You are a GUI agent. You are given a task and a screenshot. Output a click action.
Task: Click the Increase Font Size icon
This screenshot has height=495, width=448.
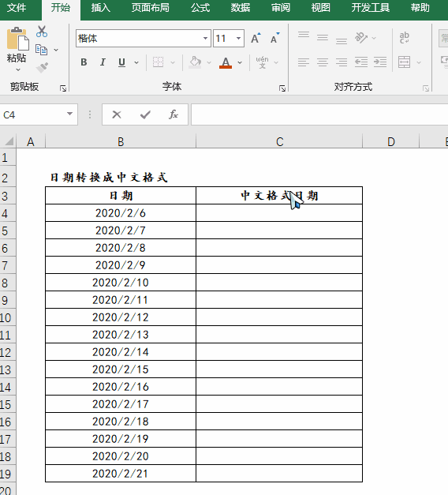tap(256, 38)
